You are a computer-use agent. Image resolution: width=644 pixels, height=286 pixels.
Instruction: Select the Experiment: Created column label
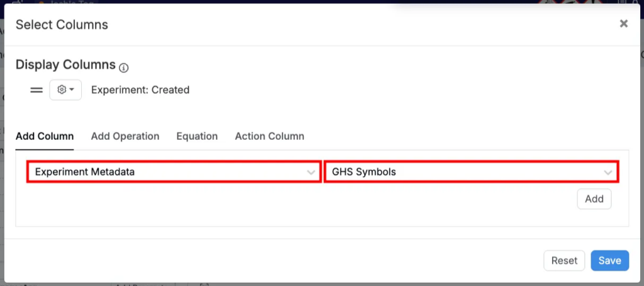coord(140,90)
